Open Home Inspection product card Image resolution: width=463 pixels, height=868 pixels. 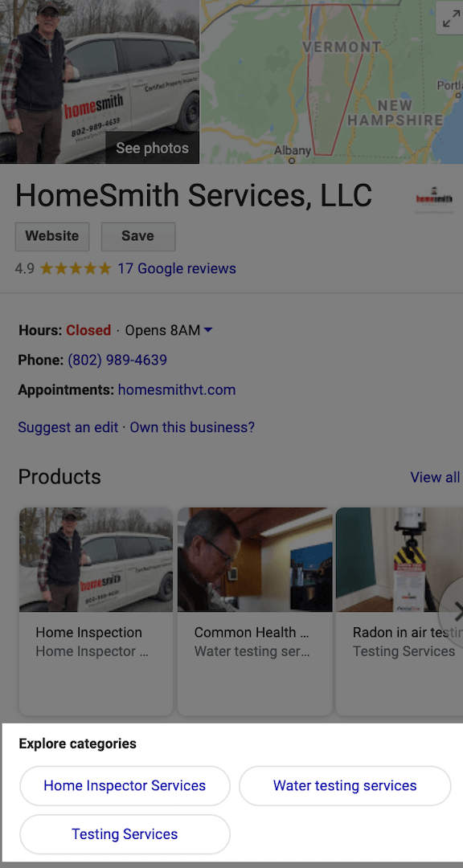click(x=96, y=611)
